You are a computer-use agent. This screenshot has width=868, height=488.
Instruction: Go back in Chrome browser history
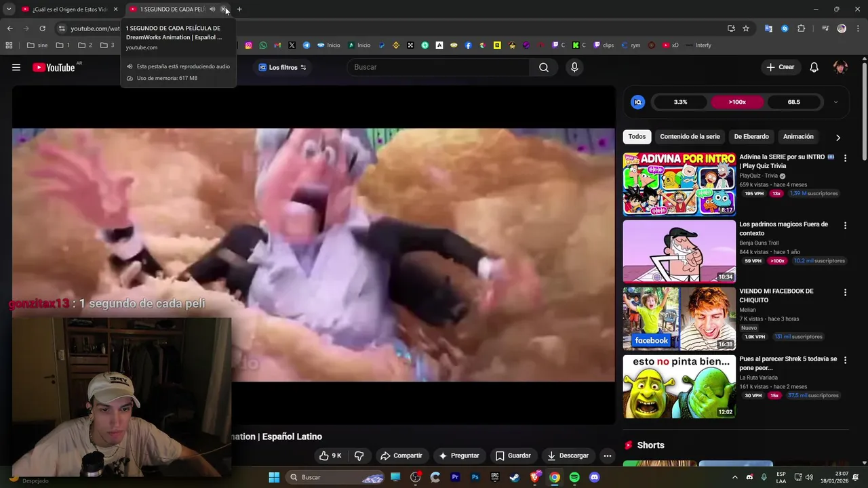point(9,28)
